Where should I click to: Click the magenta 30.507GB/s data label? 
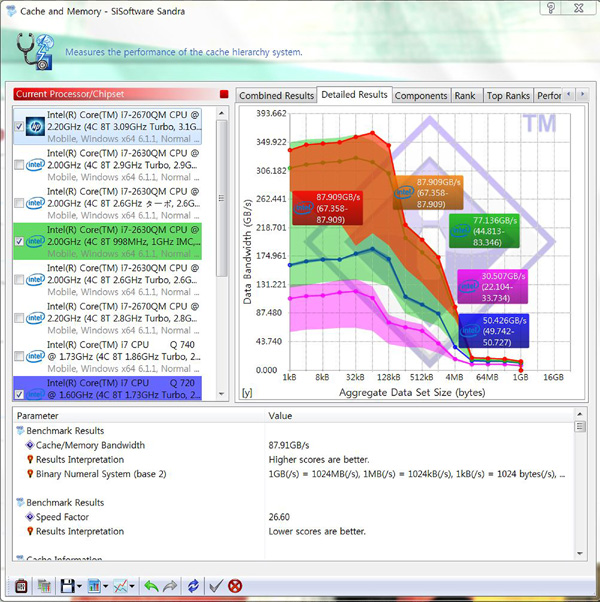[493, 286]
